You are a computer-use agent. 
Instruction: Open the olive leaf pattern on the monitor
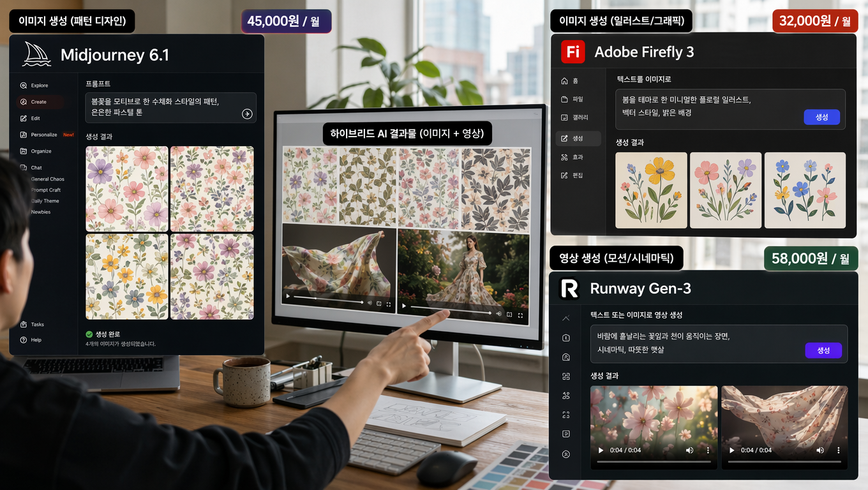pos(367,187)
